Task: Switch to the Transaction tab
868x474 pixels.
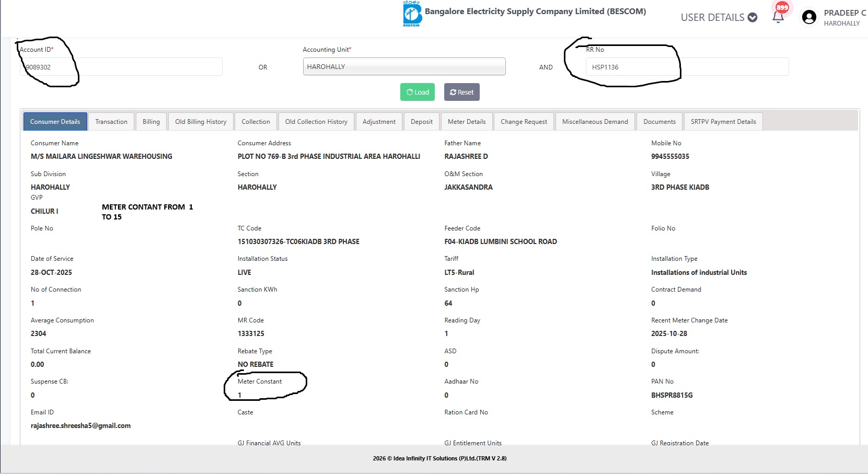Action: (111, 122)
